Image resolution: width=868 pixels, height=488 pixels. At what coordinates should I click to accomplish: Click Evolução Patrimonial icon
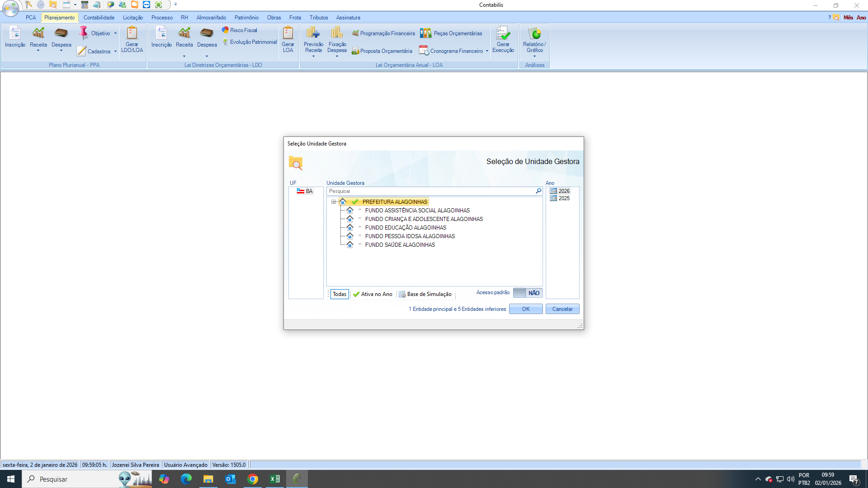click(x=225, y=42)
